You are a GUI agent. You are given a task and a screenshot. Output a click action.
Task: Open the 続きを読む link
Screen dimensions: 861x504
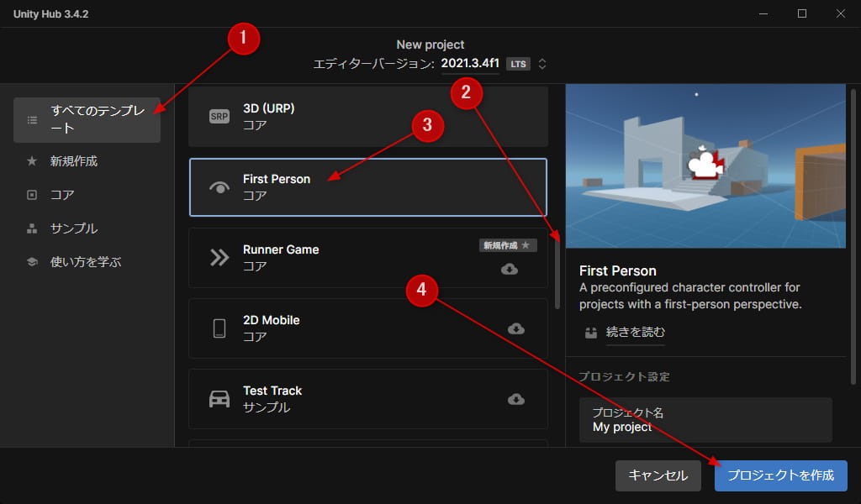pos(635,332)
